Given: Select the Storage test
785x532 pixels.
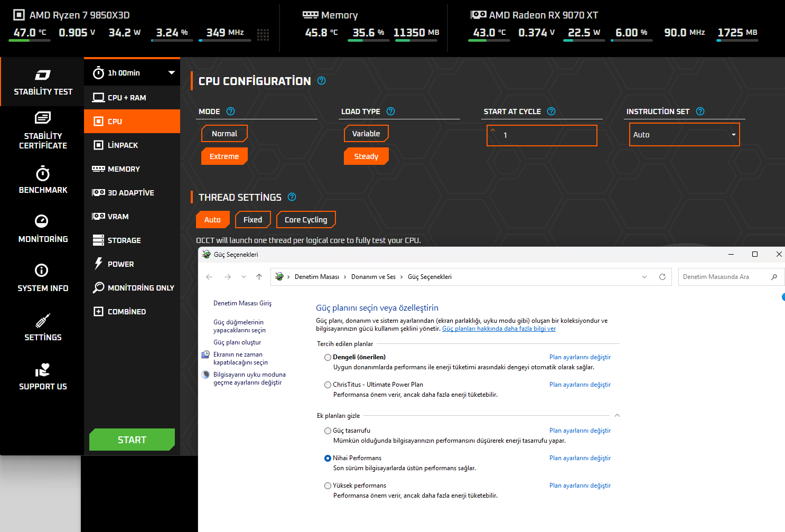Looking at the screenshot, I should pyautogui.click(x=132, y=240).
